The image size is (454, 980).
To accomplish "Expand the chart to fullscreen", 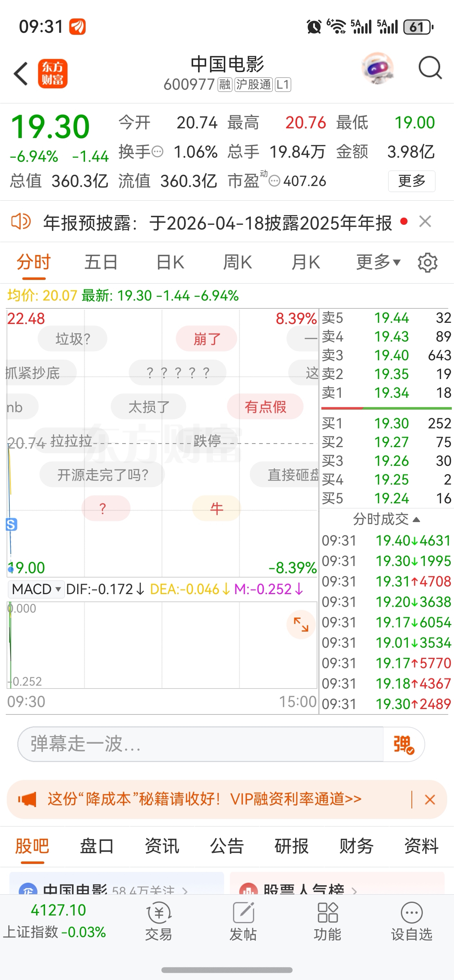I will (301, 624).
